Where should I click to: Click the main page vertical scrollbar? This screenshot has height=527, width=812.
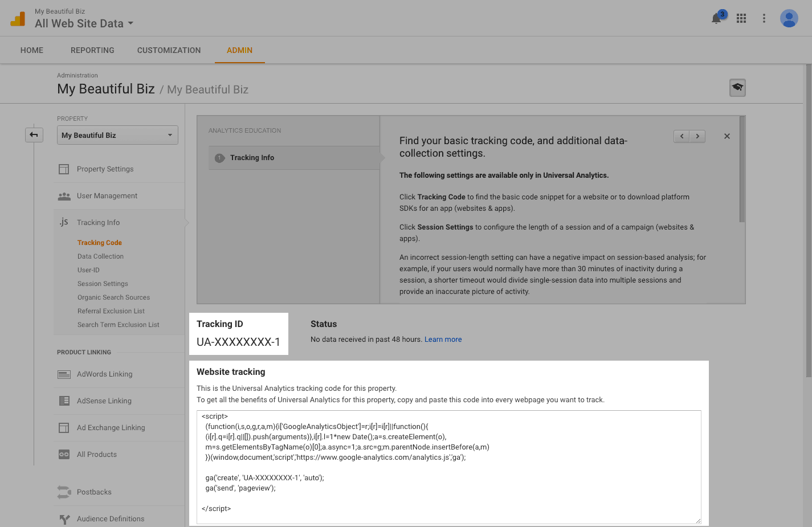(x=809, y=220)
